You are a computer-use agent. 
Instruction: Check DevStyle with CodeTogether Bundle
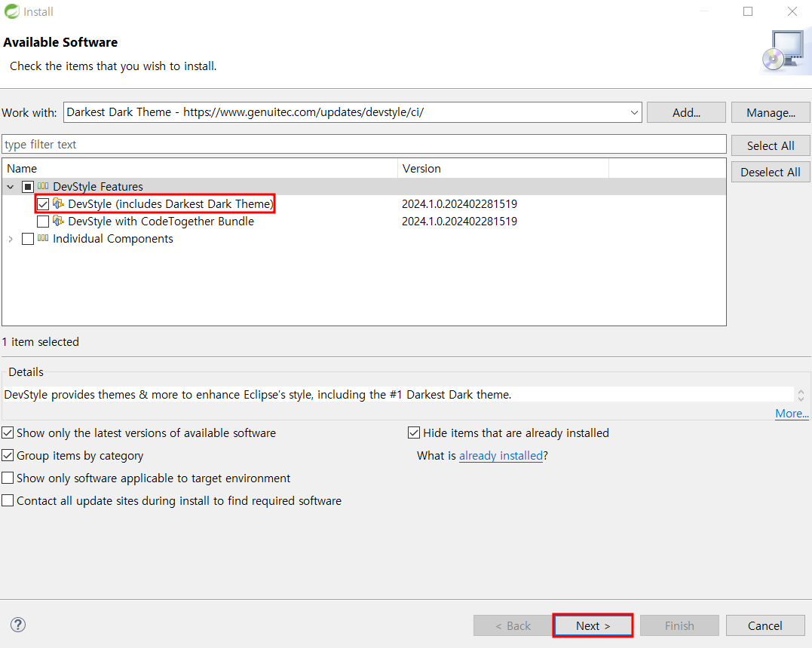click(43, 222)
